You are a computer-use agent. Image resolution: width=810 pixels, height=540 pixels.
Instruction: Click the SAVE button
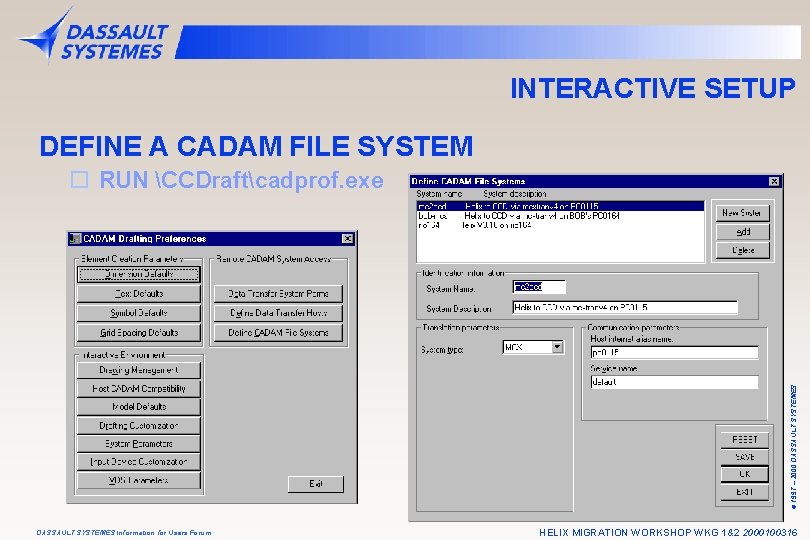coord(744,457)
